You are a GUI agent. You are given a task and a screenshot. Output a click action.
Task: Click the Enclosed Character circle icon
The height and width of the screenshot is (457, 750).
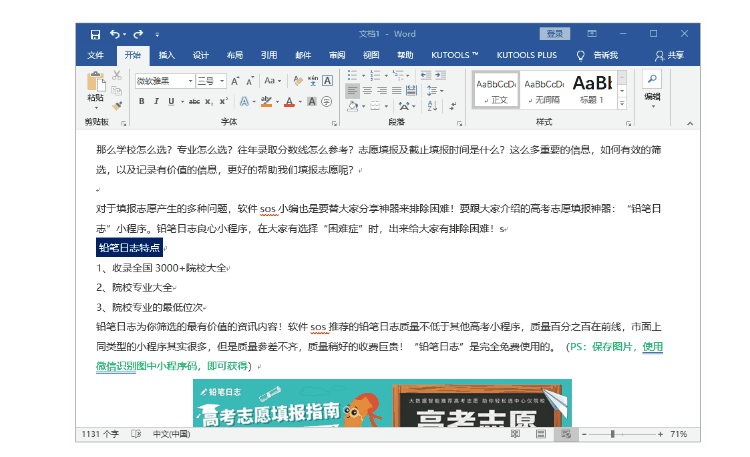pyautogui.click(x=327, y=101)
